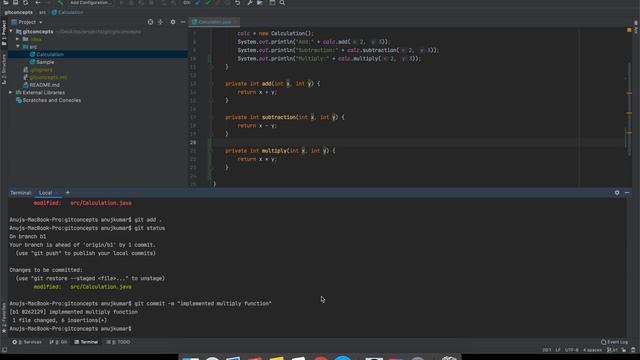Add a new terminal session tab

(x=68, y=193)
